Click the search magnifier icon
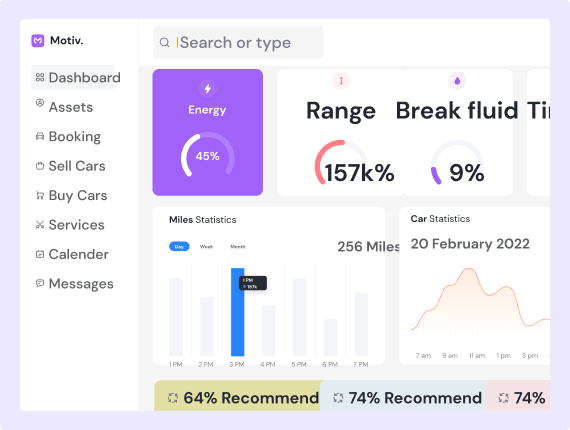570x430 pixels. point(164,43)
